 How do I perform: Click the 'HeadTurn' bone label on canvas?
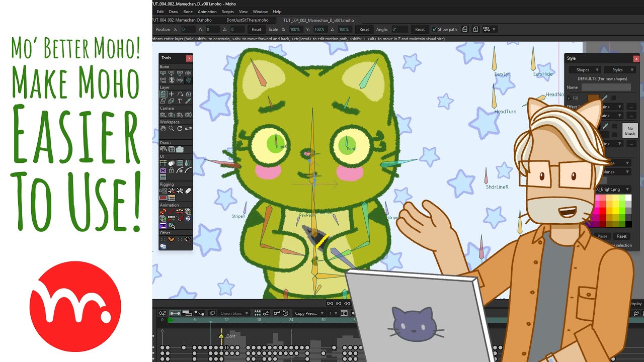click(505, 112)
